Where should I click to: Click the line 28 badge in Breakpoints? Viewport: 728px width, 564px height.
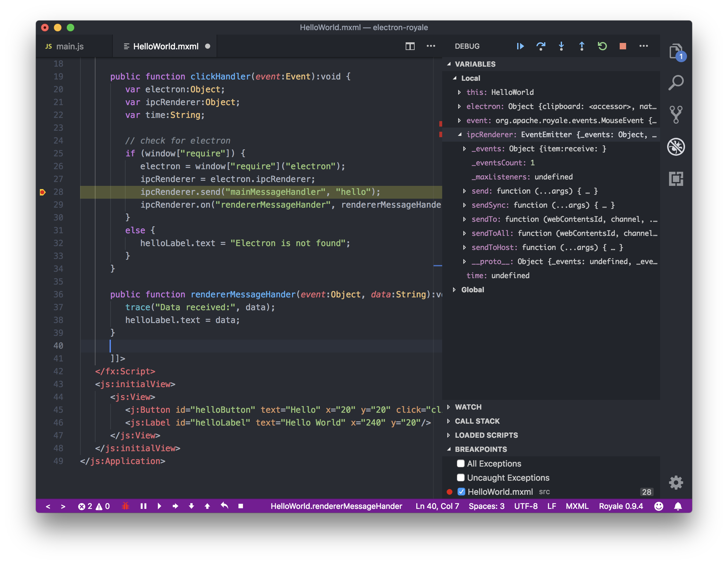point(646,492)
